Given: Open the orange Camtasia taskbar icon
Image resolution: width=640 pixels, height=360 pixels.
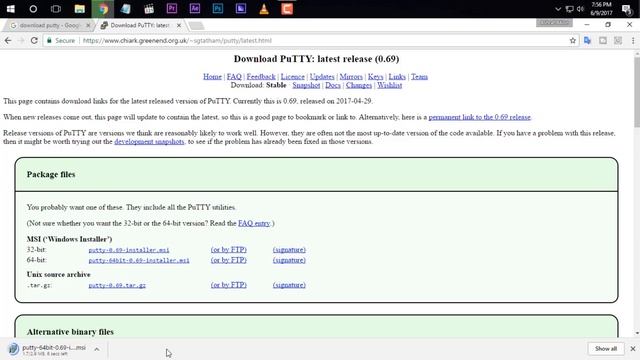Looking at the screenshot, I should pyautogui.click(x=287, y=9).
